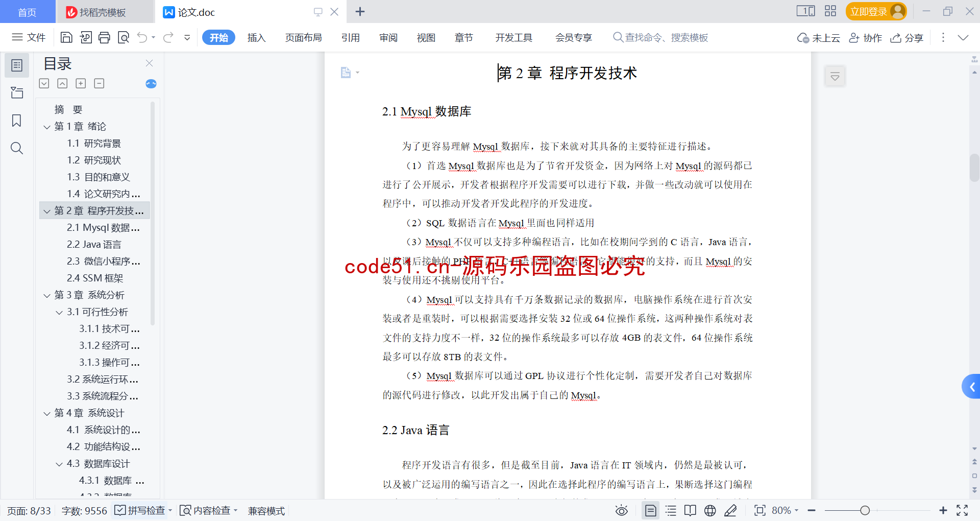Click the promote heading plus icon
This screenshot has width=980, height=521.
pyautogui.click(x=81, y=83)
